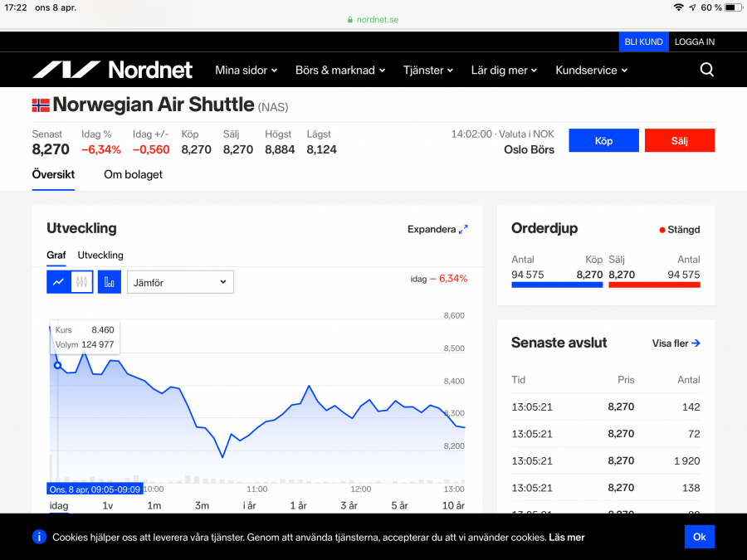Expand the Börs & marknad menu
The image size is (747, 560).
point(340,71)
